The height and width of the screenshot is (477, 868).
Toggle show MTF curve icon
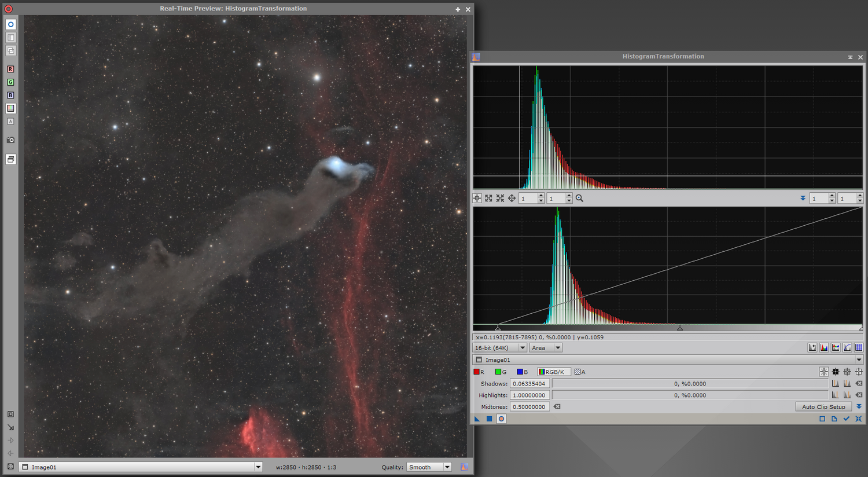847,348
